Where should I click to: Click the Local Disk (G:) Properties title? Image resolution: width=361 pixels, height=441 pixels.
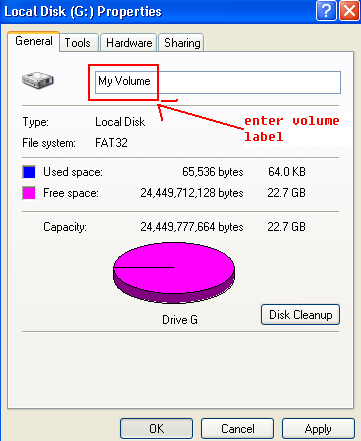(x=83, y=11)
